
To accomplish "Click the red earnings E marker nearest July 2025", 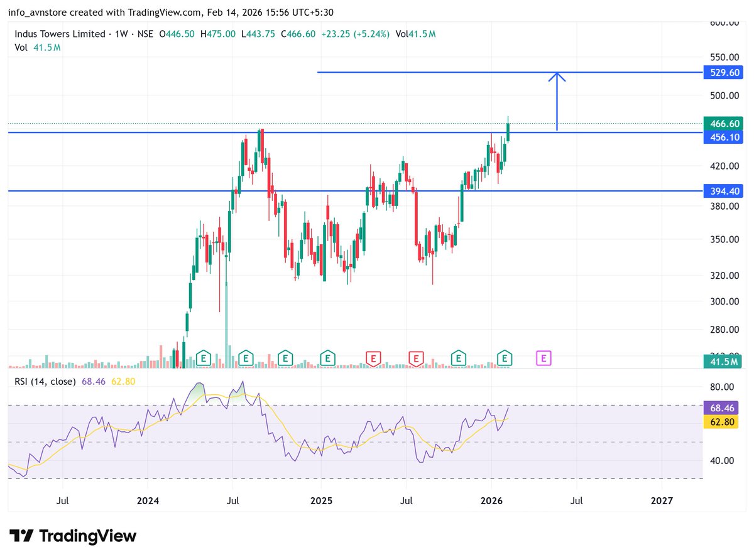I will [415, 358].
